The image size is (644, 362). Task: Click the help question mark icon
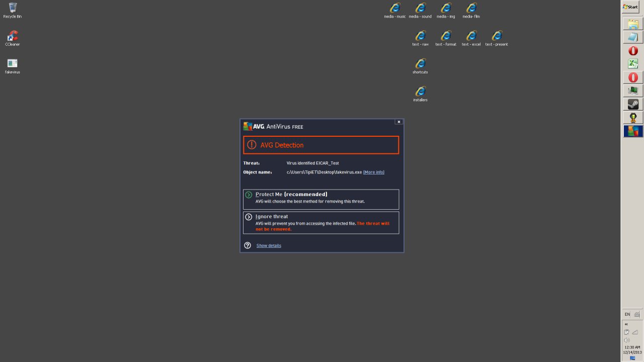248,245
